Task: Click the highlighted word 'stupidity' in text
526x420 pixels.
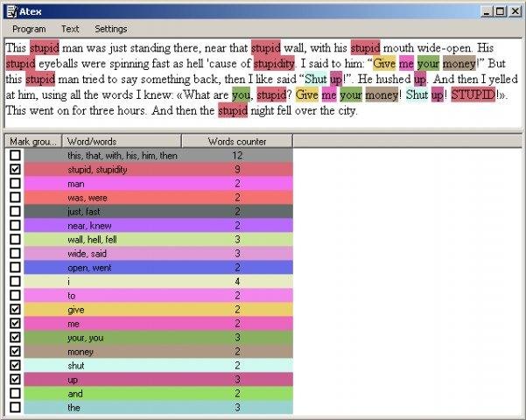Action: [275, 63]
